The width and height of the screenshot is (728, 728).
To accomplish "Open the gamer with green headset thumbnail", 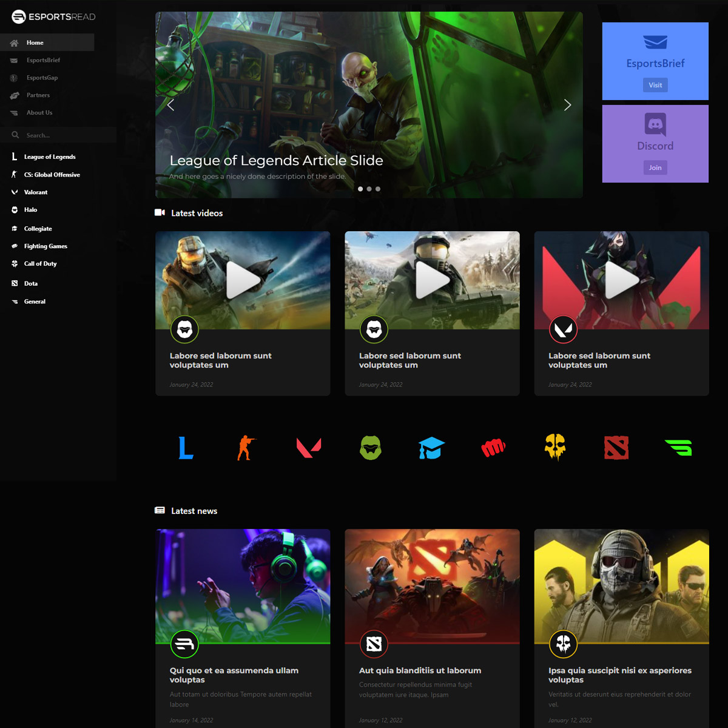I will (x=243, y=586).
